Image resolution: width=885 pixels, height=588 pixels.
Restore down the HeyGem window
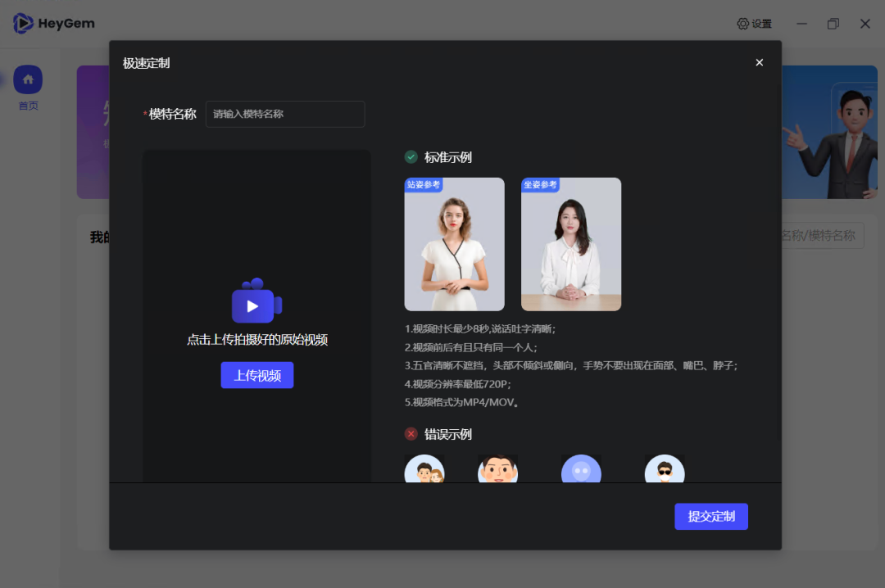[833, 24]
